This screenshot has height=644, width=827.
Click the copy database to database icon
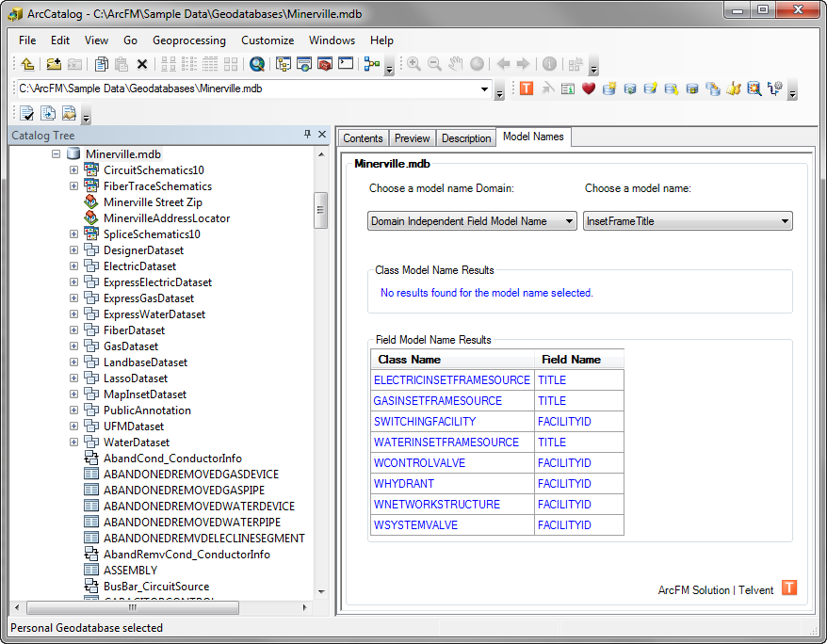coord(712,89)
